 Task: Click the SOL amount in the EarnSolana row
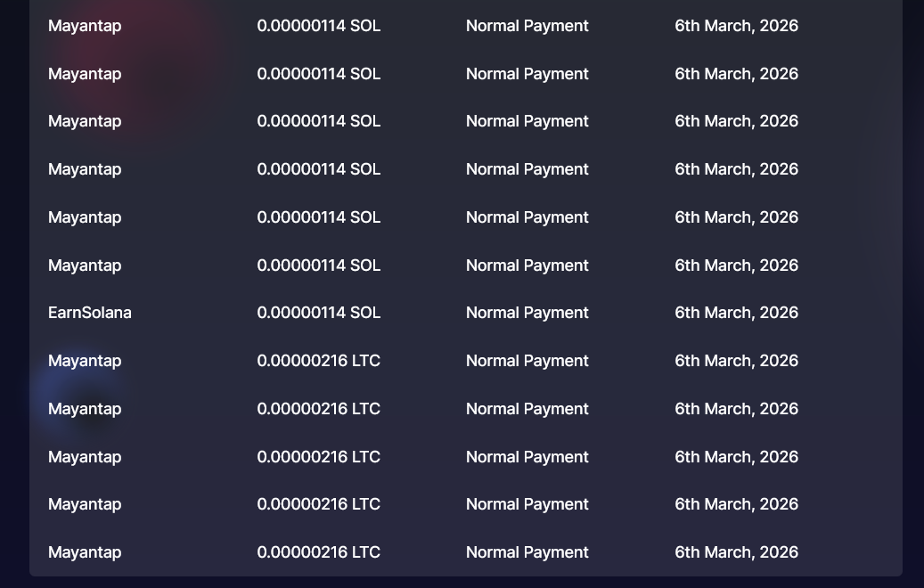319,313
